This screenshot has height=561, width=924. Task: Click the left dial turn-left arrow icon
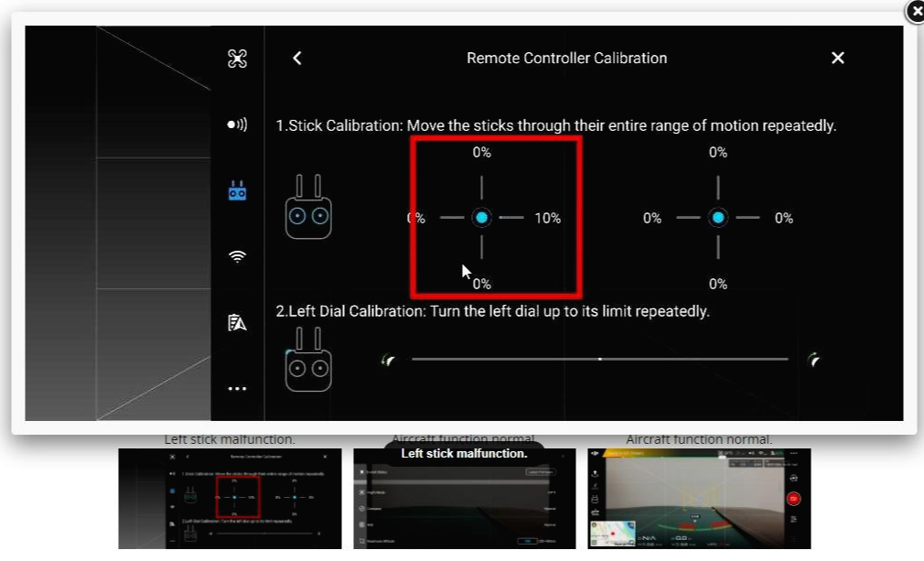coord(388,360)
